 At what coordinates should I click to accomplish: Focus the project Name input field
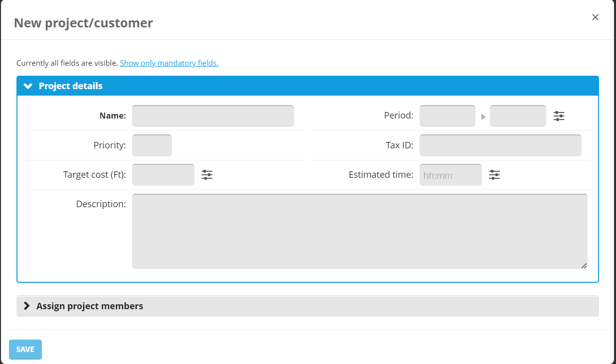coord(213,116)
